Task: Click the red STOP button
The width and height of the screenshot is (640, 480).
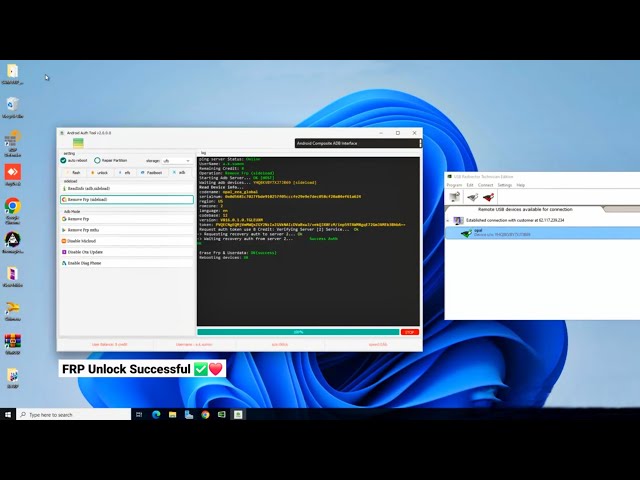Action: (x=410, y=332)
